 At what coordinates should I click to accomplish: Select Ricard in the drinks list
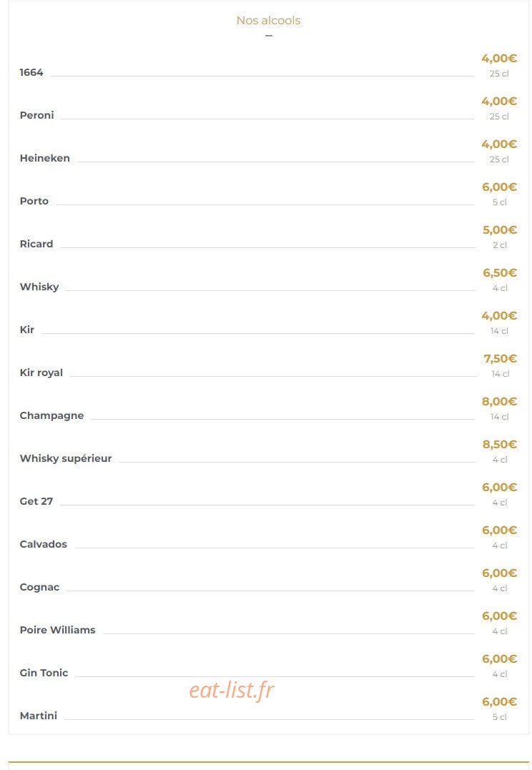point(36,244)
